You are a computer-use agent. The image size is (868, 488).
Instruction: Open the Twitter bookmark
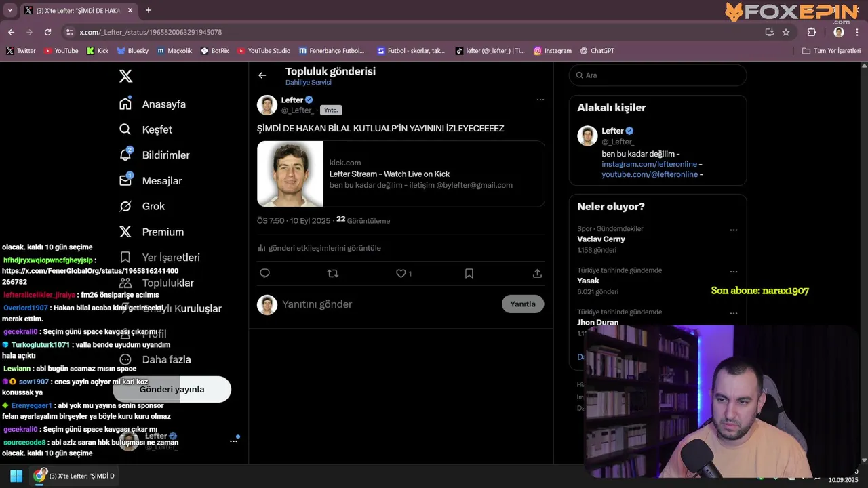(x=21, y=51)
